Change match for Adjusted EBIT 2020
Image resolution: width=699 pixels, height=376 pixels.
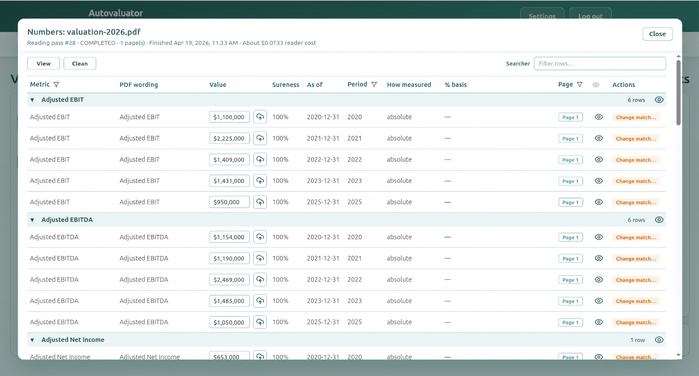coord(636,117)
